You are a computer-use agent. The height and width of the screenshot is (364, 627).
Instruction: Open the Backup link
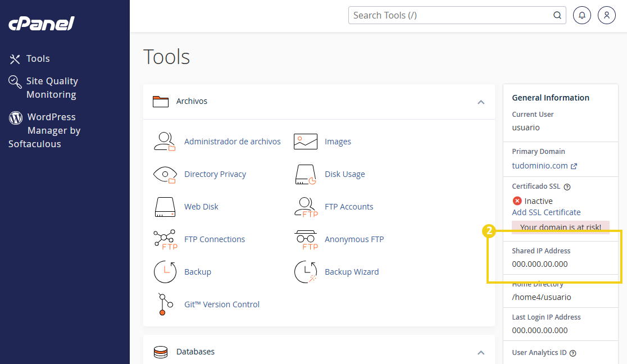coord(198,272)
